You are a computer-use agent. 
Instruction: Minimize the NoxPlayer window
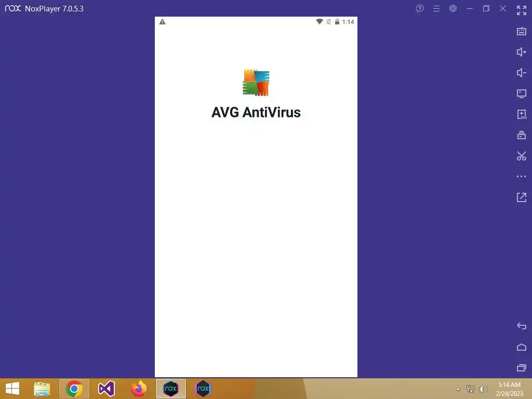click(470, 8)
